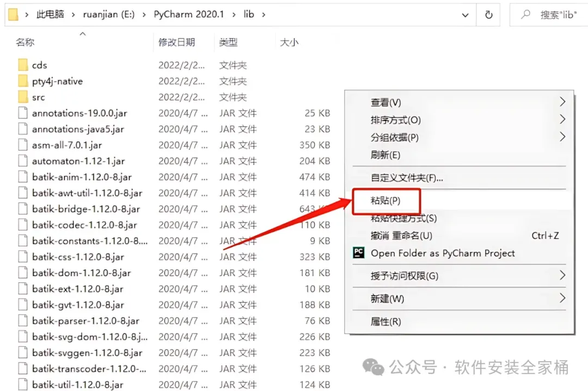The height and width of the screenshot is (391, 588).
Task: Click the Ctrl+Z shortcut label
Action: (545, 235)
